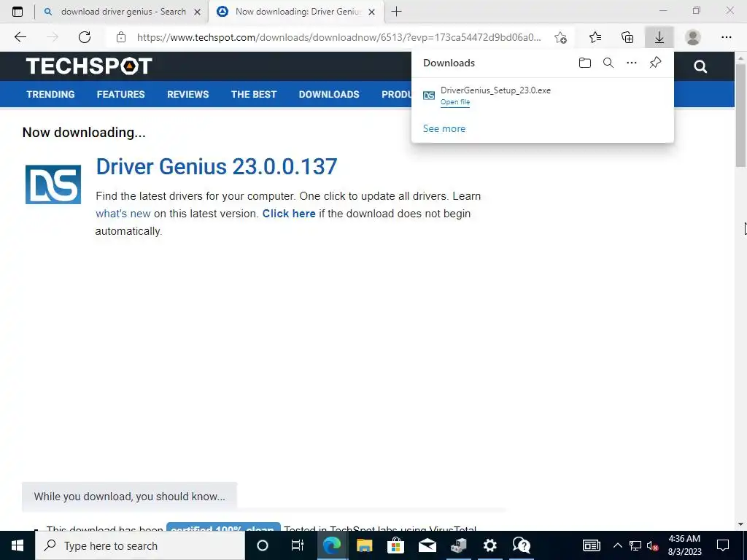Viewport: 747px width, 560px height.
Task: Select the Now downloading Driver Genius tab
Action: (x=295, y=12)
